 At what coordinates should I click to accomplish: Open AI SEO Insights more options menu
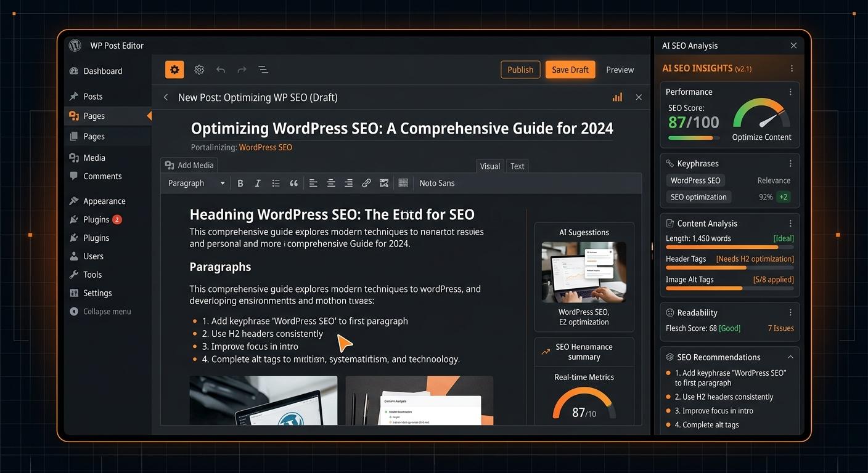pos(792,68)
